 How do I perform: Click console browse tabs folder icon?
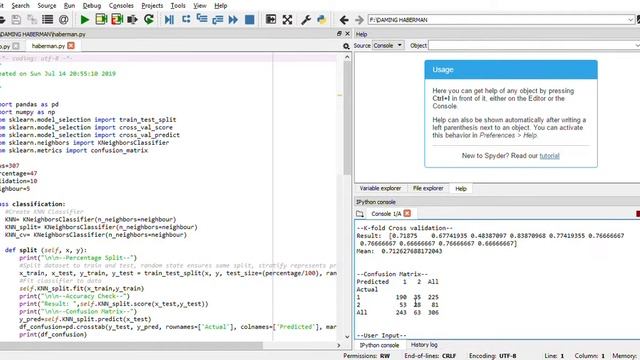[x=360, y=213]
